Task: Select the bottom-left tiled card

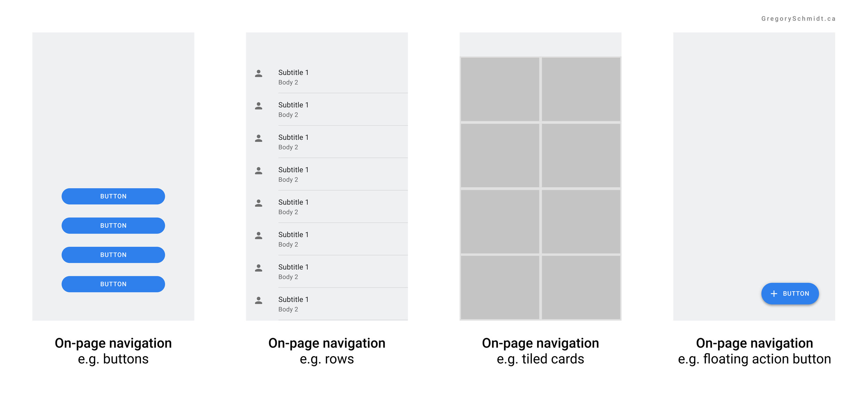Action: (x=500, y=287)
